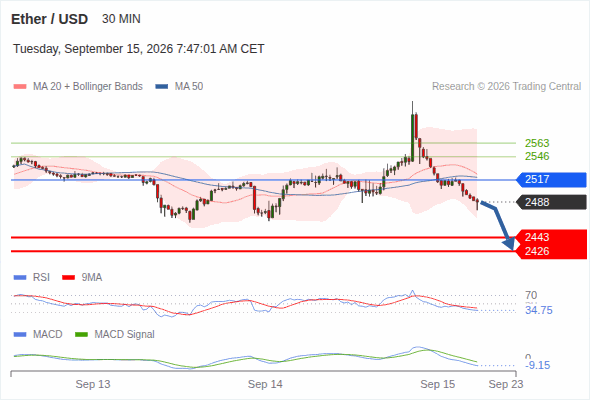Click the RSI legend swatch
Viewport: 590px width, 400px height.
[20, 278]
